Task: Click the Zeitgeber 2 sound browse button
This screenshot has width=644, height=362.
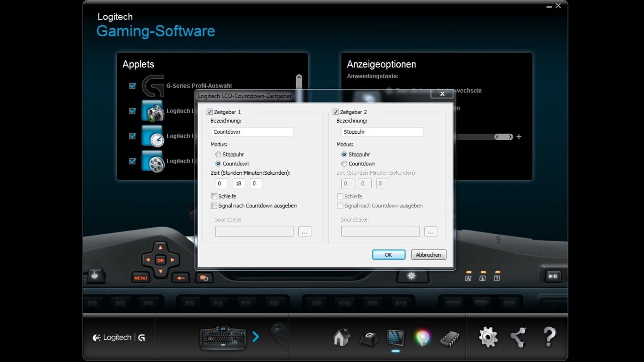Action: click(x=431, y=232)
